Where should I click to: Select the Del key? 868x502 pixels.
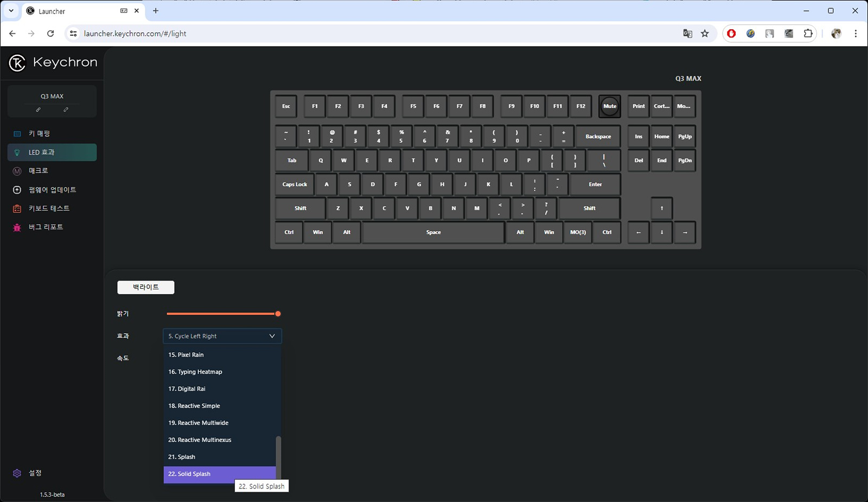[639, 161]
